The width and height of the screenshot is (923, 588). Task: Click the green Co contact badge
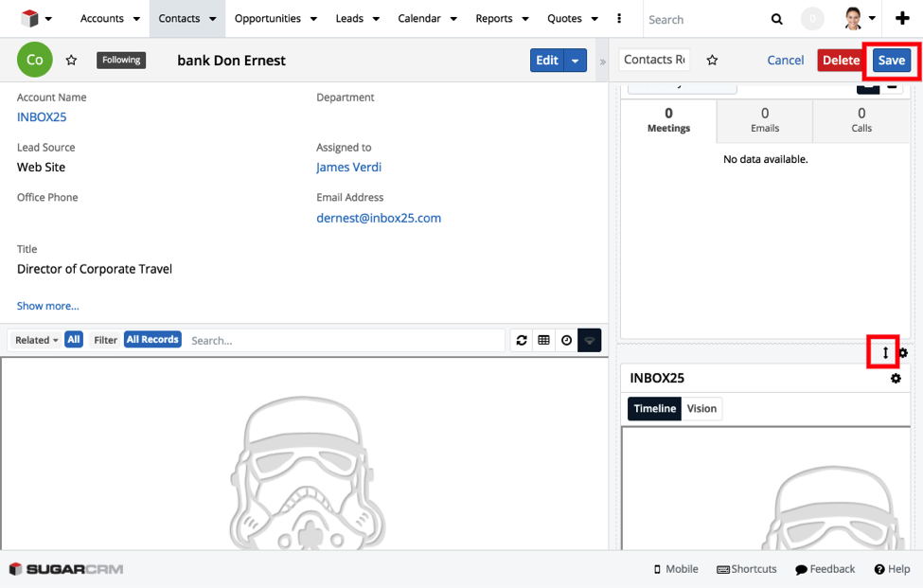coord(35,60)
